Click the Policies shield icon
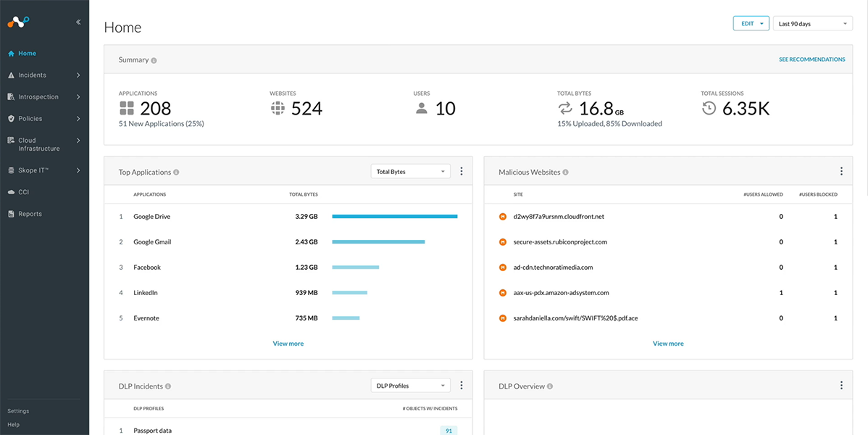The width and height of the screenshot is (868, 435). [x=11, y=119]
